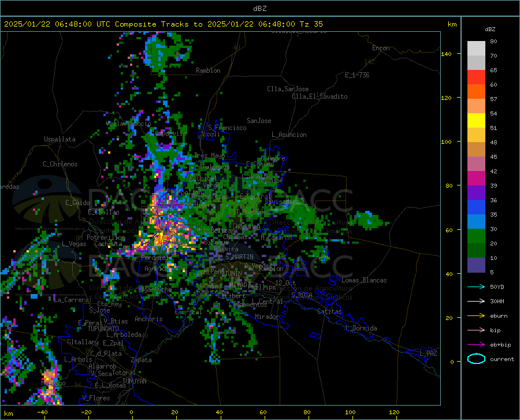The height and width of the screenshot is (420, 520).
Task: Click the legend value '51'
Action: click(493, 128)
